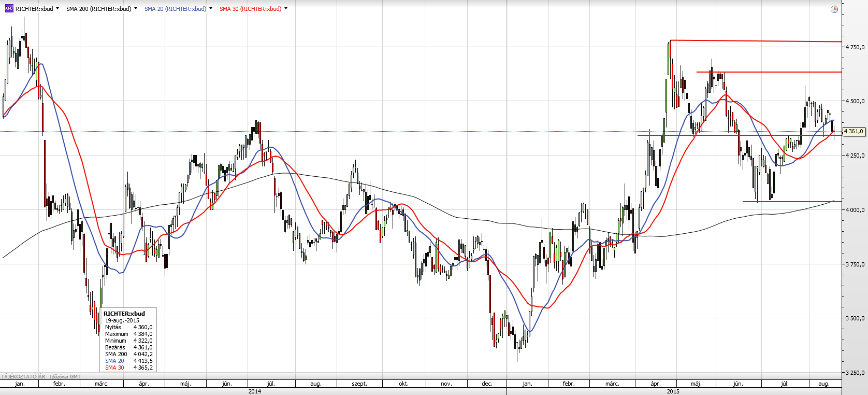This screenshot has height=395, width=868.
Task: Click the 4 000,0 price axis label
Action: (x=855, y=210)
